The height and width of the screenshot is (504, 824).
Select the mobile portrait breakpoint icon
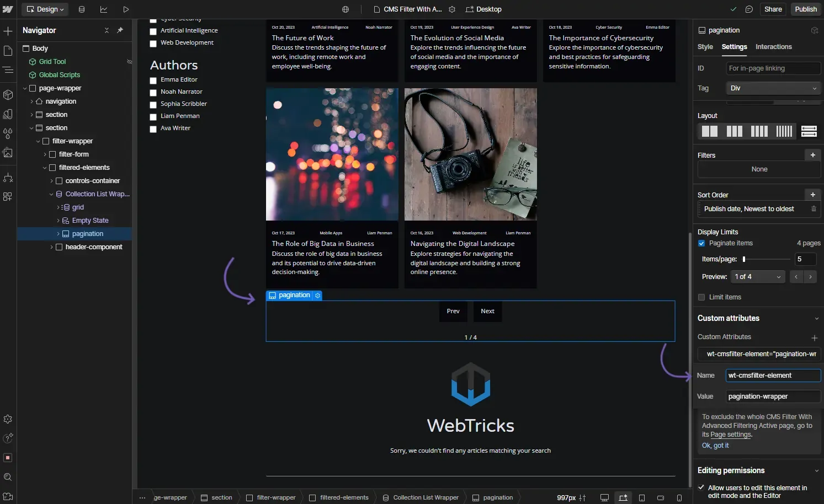point(679,498)
